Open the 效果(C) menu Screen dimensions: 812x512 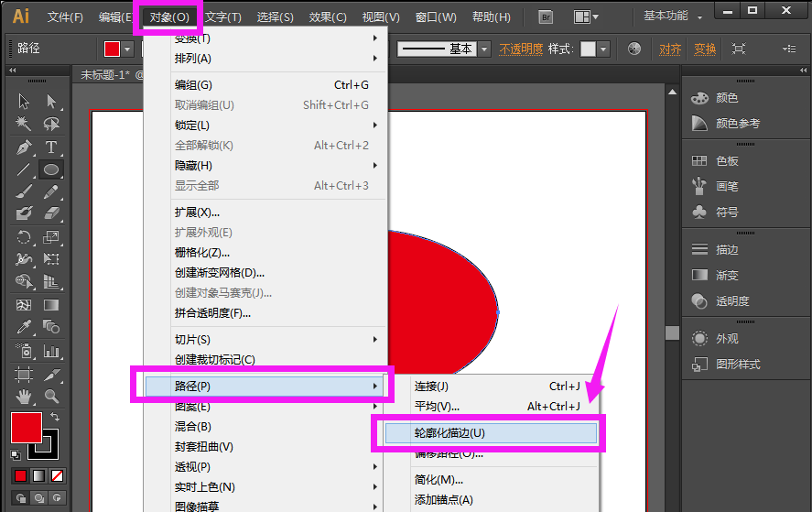[328, 17]
